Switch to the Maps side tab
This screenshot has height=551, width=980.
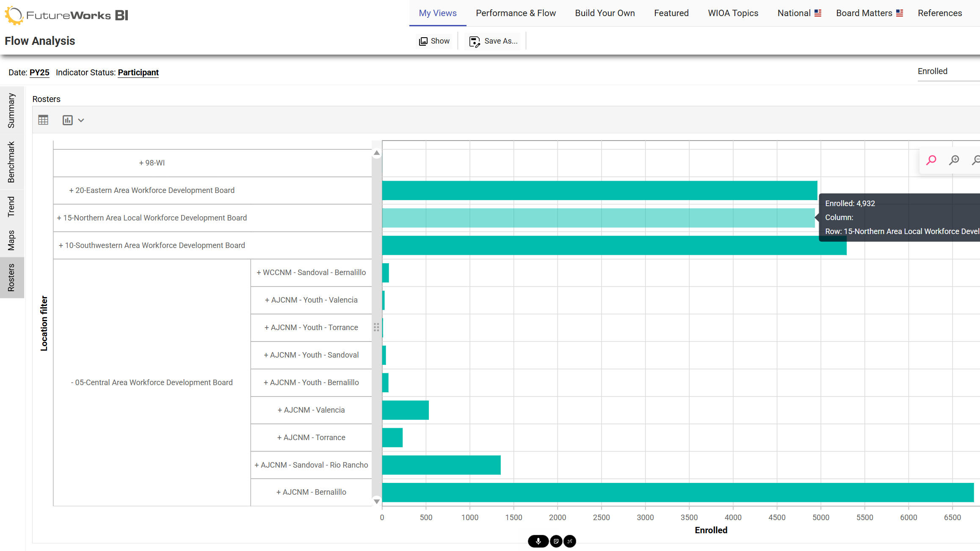click(11, 240)
